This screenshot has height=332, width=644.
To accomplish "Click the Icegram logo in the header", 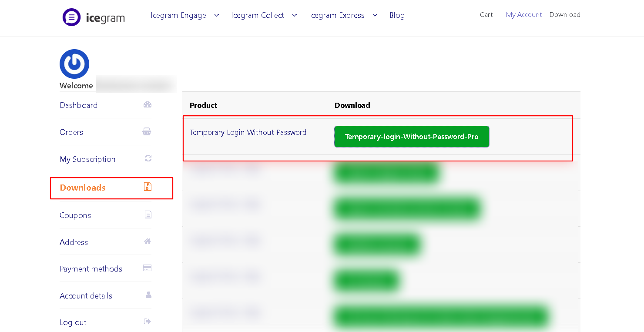I will click(x=94, y=17).
